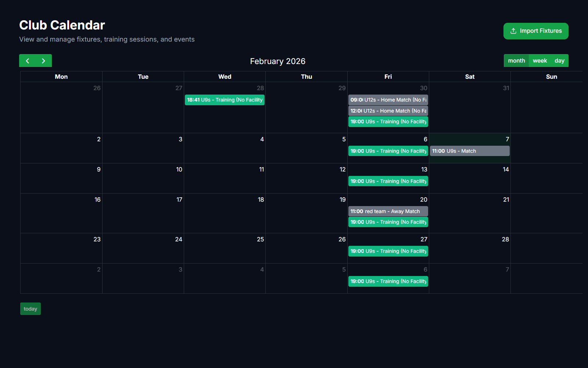Switch to month view

tap(516, 61)
